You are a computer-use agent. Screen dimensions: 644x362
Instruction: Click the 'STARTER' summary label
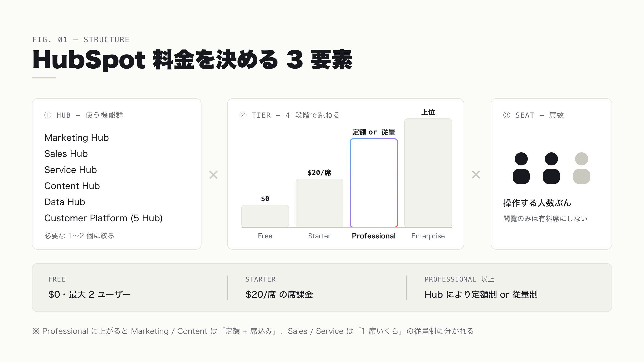[x=261, y=279]
